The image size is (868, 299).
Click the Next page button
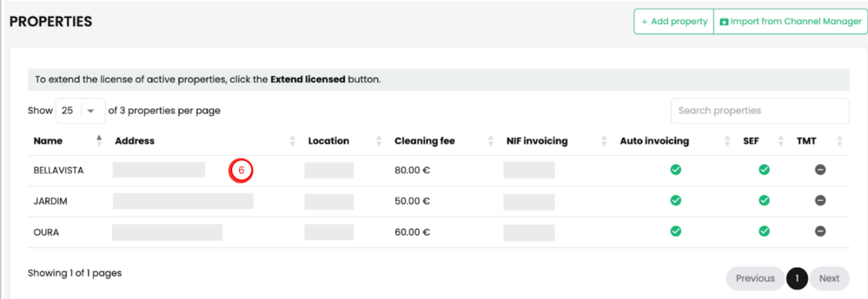pyautogui.click(x=829, y=279)
